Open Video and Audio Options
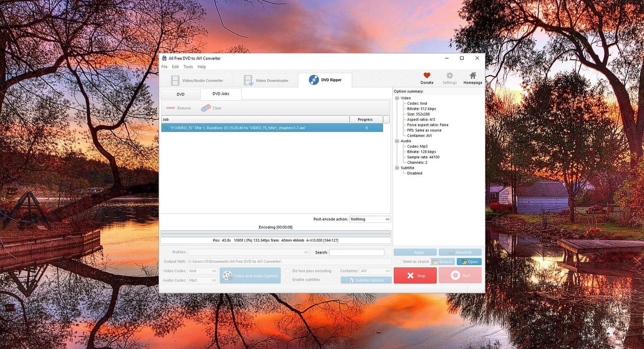 [x=250, y=276]
